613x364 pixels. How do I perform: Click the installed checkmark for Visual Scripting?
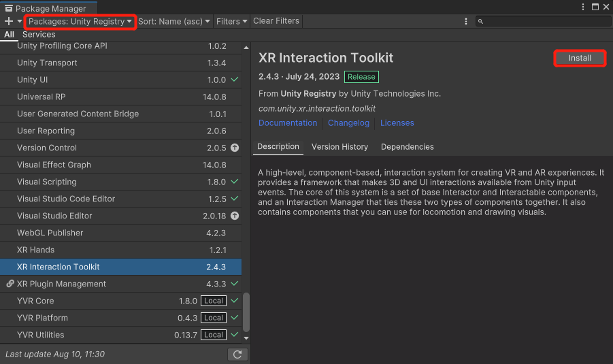click(235, 182)
